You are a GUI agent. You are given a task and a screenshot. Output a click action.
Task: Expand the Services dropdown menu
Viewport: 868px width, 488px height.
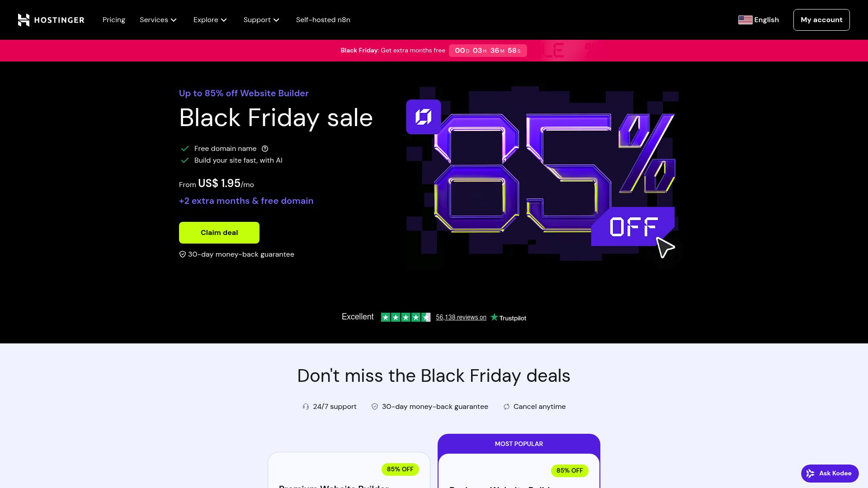coord(158,20)
